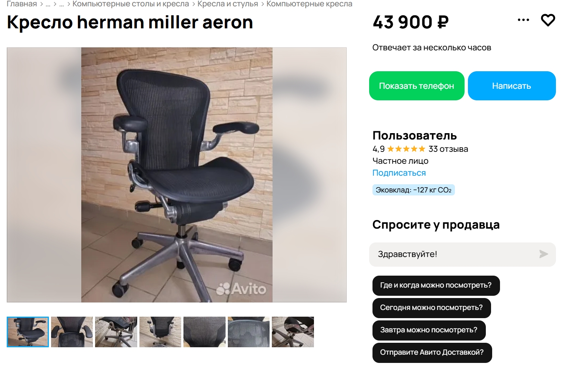Click the Здравствуйте! message input field
588x370 pixels.
tap(462, 254)
